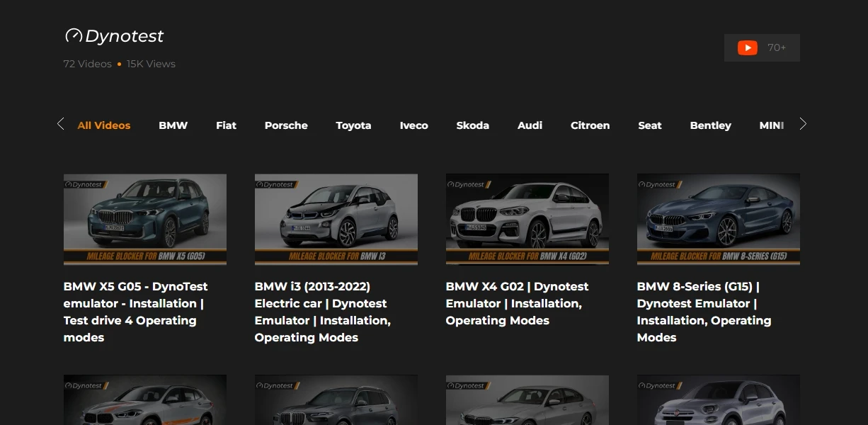868x425 pixels.
Task: Select the BMW category tab
Action: coord(173,125)
